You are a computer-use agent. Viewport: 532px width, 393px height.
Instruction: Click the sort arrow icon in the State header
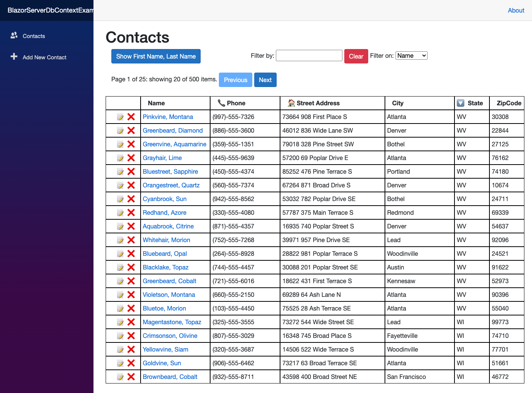click(461, 103)
